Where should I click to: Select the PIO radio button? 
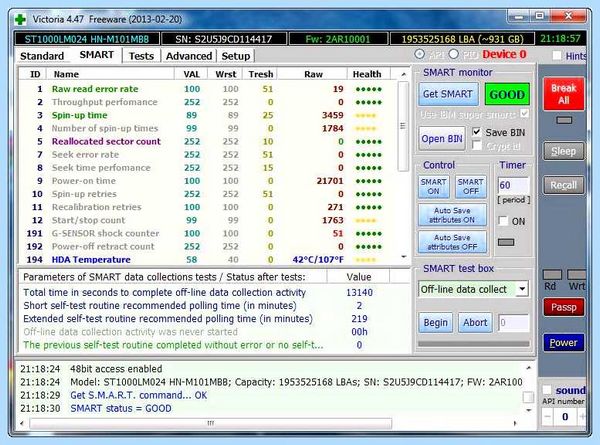point(453,54)
